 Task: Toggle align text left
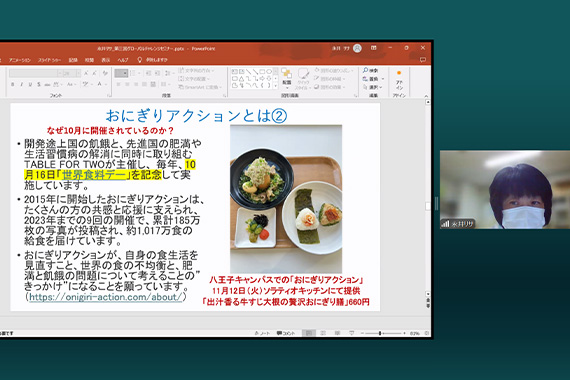tap(119, 84)
